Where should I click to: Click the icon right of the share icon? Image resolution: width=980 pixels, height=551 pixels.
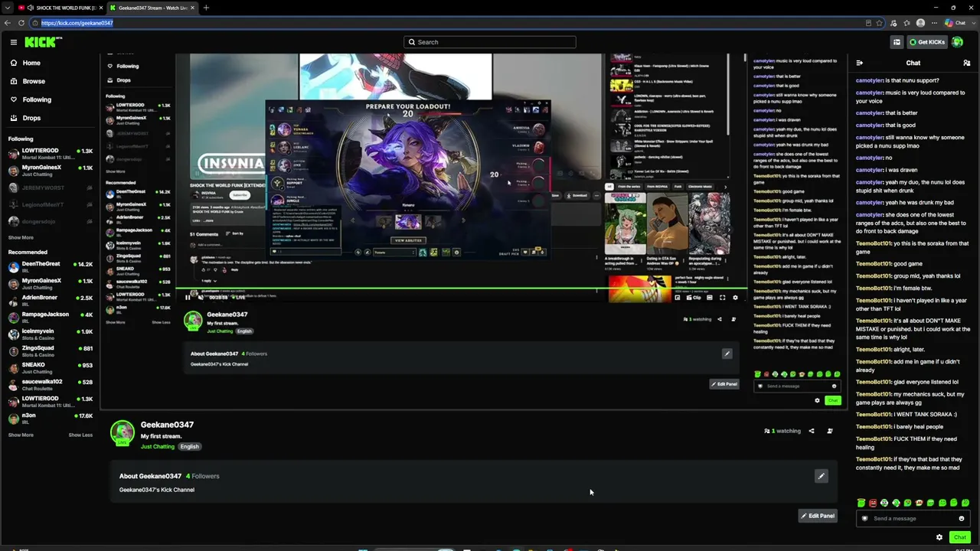tap(830, 431)
